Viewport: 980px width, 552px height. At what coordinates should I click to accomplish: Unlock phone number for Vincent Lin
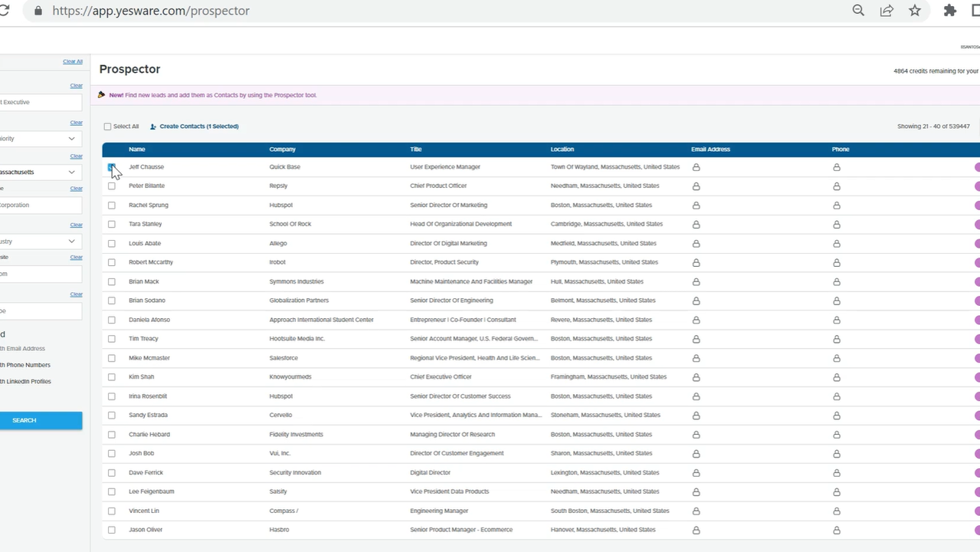pos(837,511)
